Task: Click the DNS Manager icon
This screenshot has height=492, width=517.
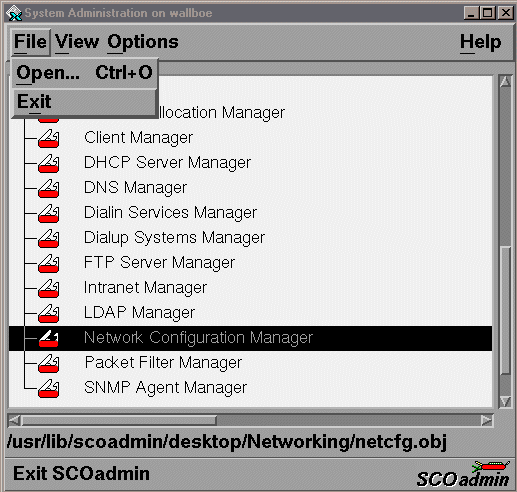Action: [49, 188]
